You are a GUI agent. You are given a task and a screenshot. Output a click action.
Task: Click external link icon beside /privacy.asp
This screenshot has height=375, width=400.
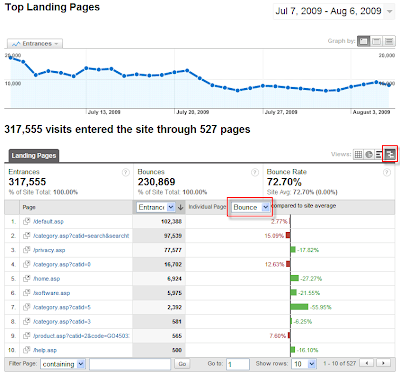click(27, 250)
